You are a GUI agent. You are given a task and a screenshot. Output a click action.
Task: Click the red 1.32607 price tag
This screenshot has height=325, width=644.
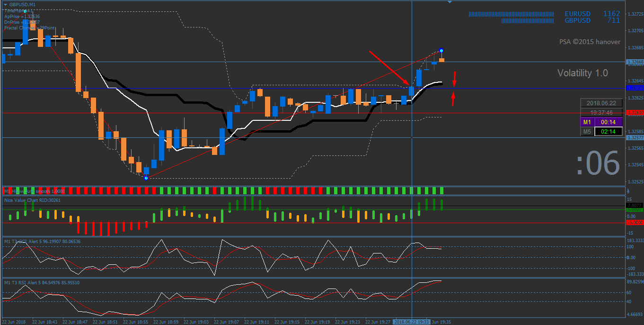tap(635, 113)
